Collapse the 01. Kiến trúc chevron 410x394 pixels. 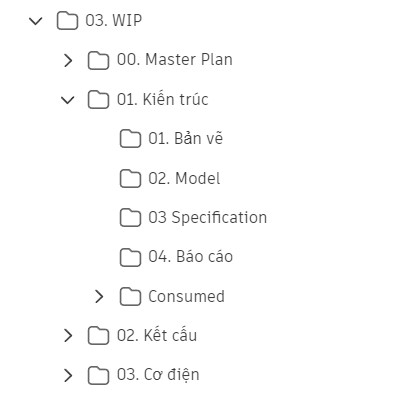(68, 100)
